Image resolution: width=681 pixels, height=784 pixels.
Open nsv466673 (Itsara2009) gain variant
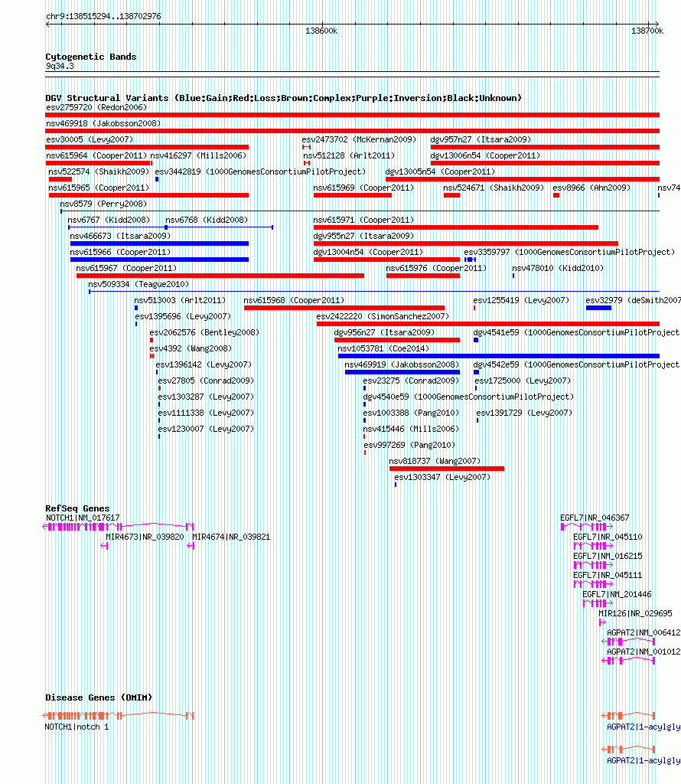pyautogui.click(x=120, y=236)
